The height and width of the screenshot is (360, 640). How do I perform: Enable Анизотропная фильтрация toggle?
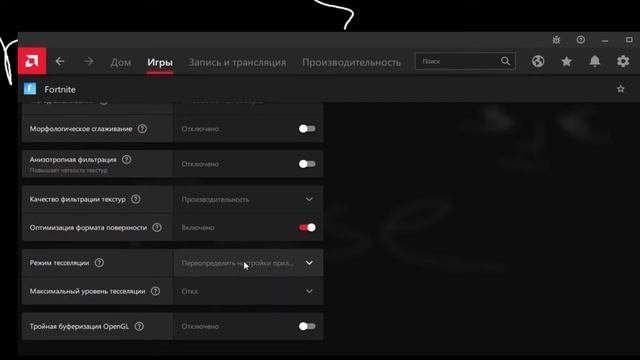pyautogui.click(x=307, y=164)
